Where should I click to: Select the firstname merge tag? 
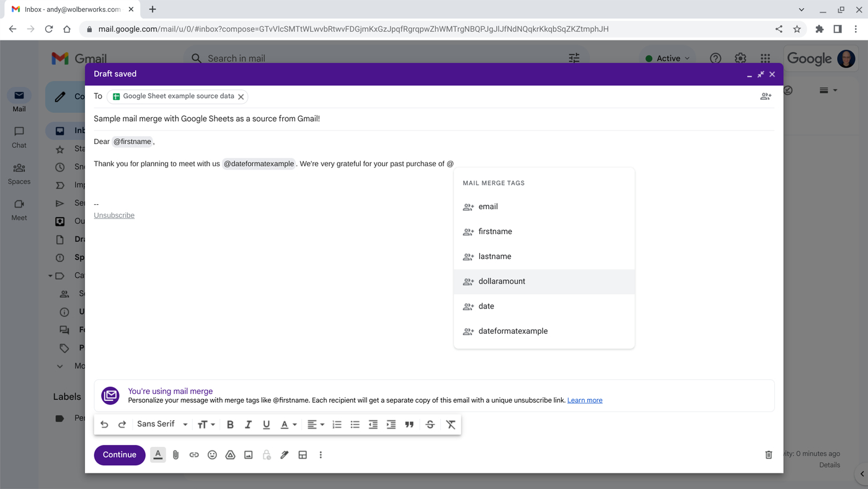[x=495, y=231]
